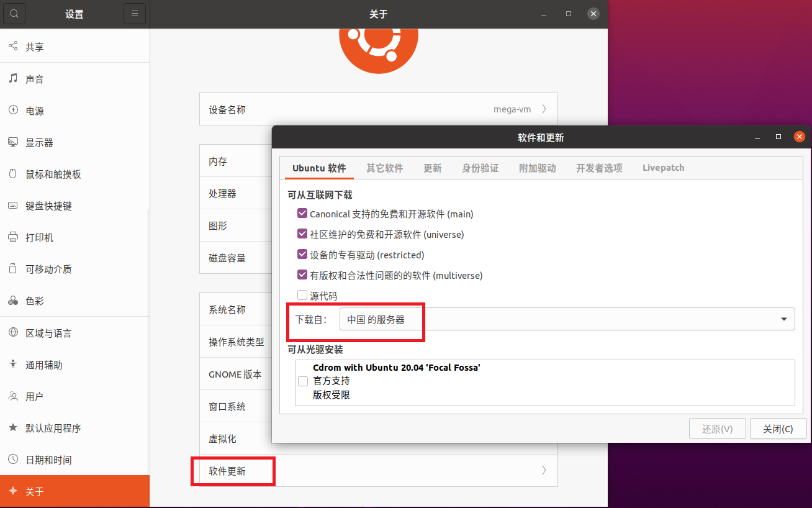Image resolution: width=812 pixels, height=508 pixels.
Task: Open the 下载自 server dropdown
Action: click(567, 319)
